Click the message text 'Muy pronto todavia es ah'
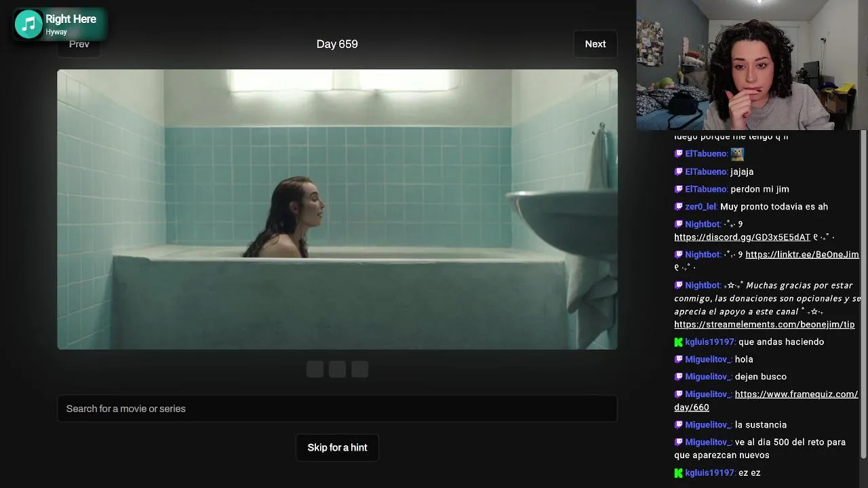The image size is (868, 488). tap(774, 207)
